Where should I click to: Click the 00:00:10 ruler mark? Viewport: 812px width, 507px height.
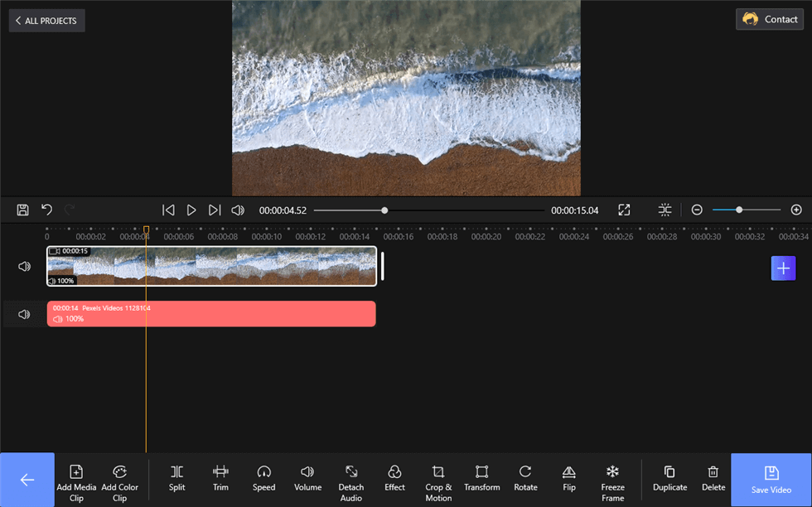click(267, 237)
